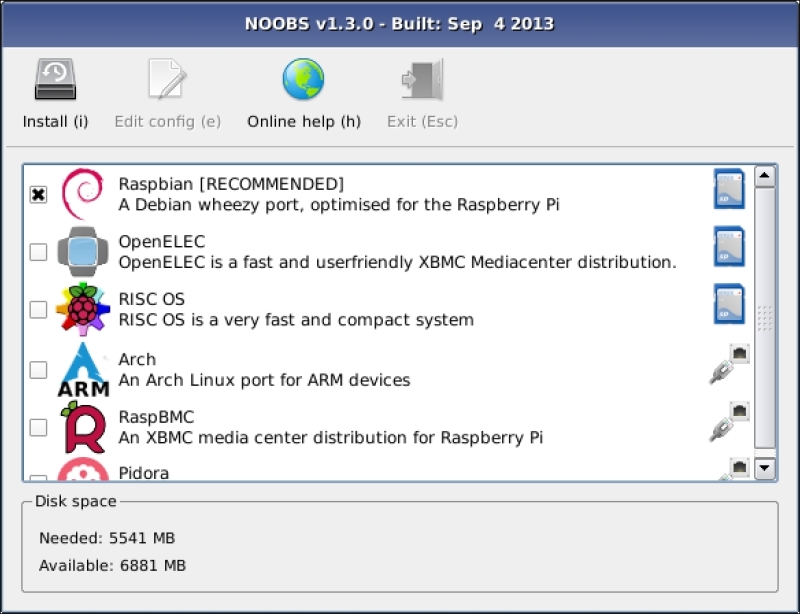Click SD card icon in RISC OS row

click(x=729, y=304)
